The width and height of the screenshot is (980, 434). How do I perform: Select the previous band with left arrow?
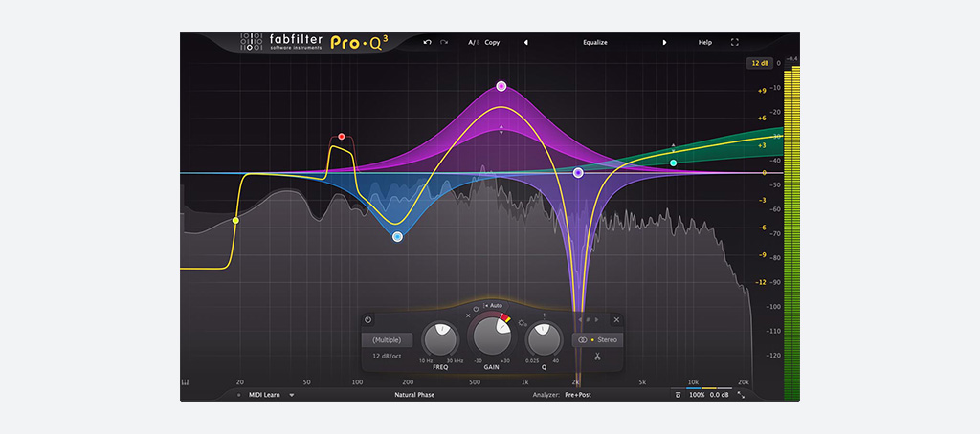pyautogui.click(x=579, y=319)
